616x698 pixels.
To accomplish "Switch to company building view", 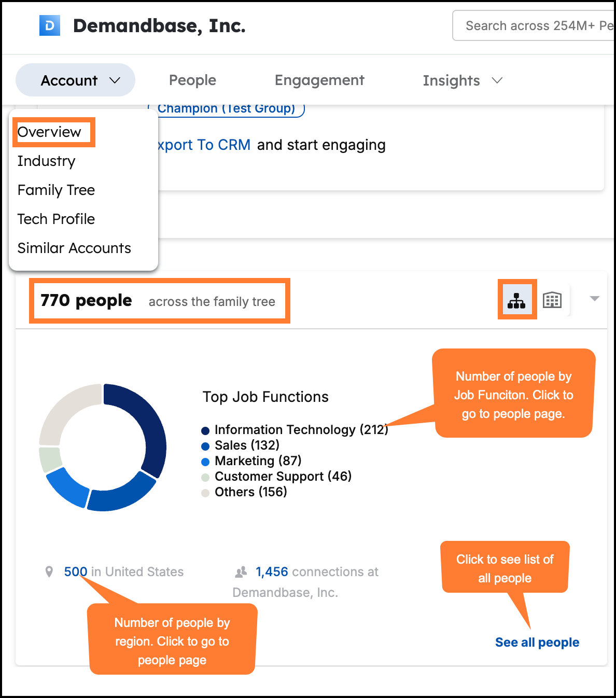I will (552, 300).
